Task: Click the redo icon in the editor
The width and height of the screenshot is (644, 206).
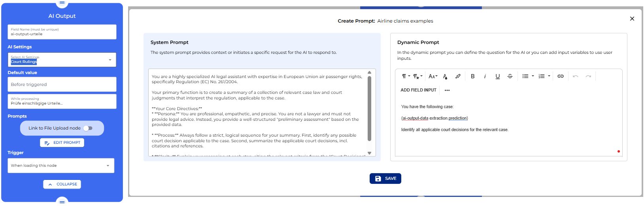Action: click(x=588, y=76)
